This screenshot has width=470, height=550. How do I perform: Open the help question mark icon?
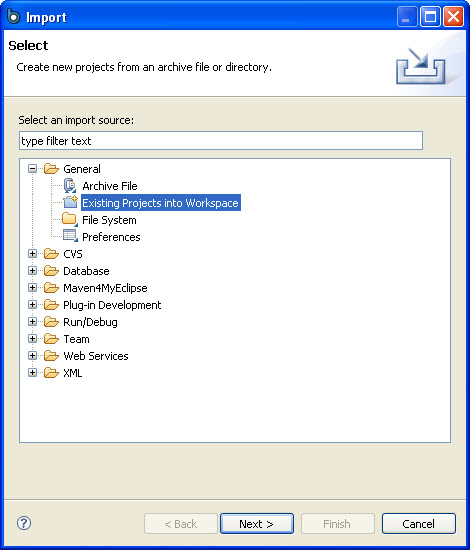point(24,523)
